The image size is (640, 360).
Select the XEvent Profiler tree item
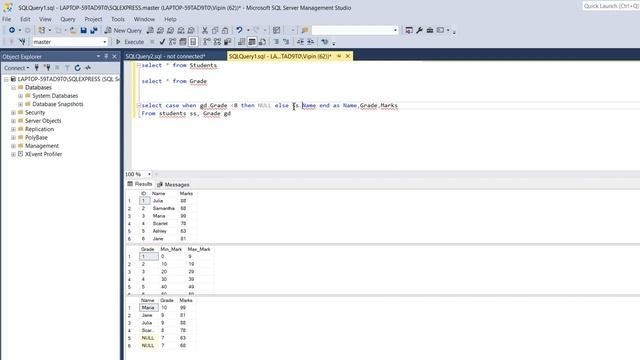tap(43, 154)
